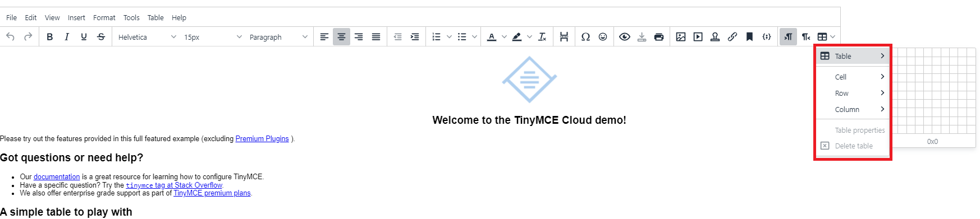
Task: Expand the Row submenu
Action: (853, 93)
